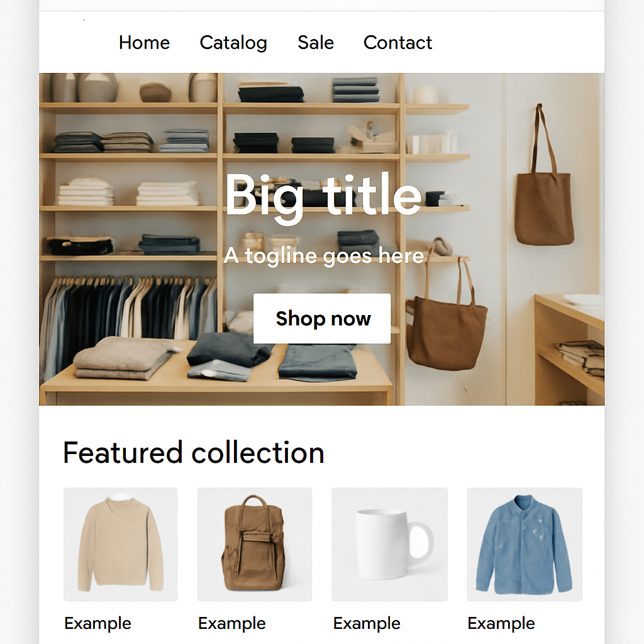644x644 pixels.
Task: Click the Example label under the mug
Action: [x=367, y=623]
